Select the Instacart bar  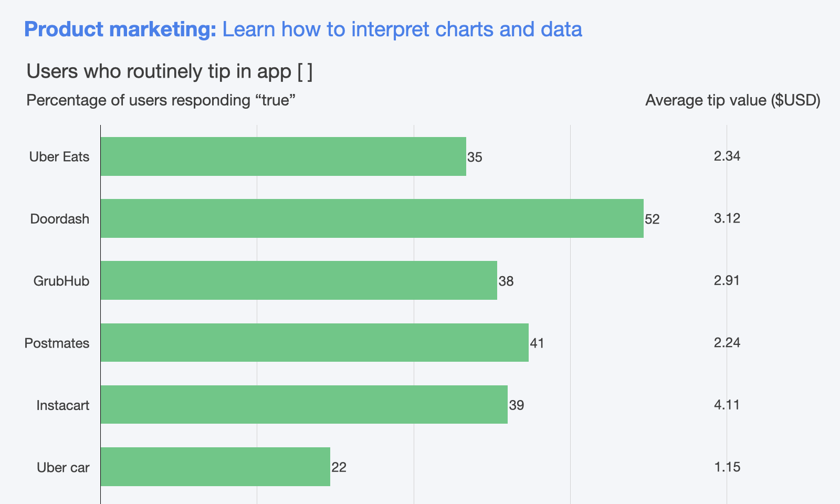click(x=304, y=404)
